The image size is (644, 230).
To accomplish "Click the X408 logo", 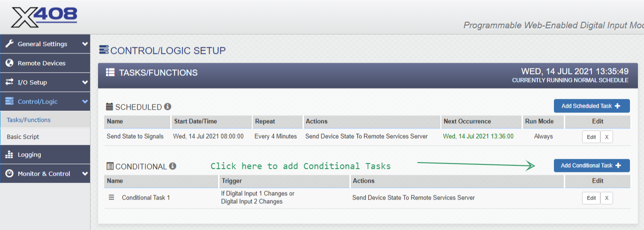I will point(44,17).
